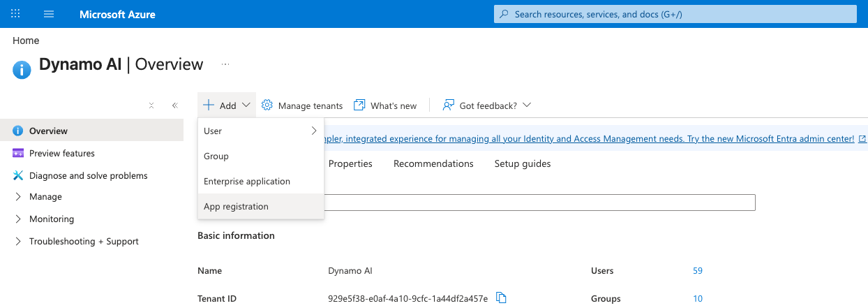Click the external link icon after Entra banner
Screen dimensions: 868x308
863,139
